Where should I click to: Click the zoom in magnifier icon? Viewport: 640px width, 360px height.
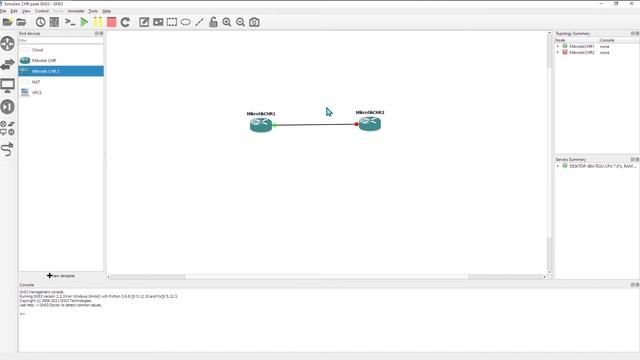tap(227, 22)
